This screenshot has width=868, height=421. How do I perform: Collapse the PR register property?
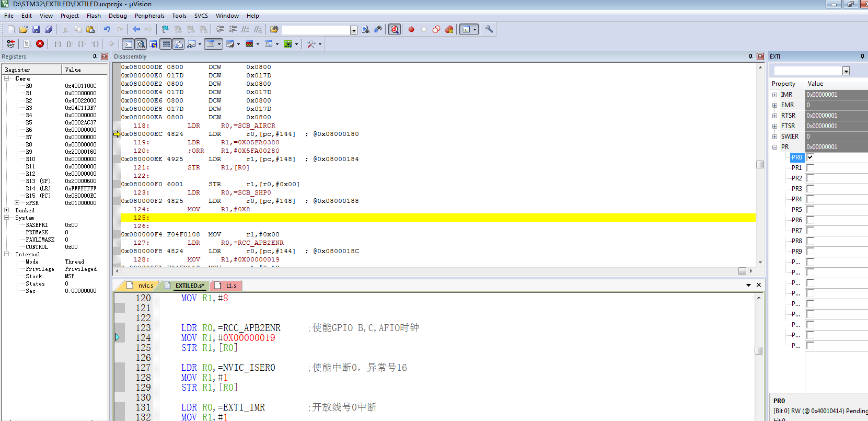pyautogui.click(x=774, y=147)
